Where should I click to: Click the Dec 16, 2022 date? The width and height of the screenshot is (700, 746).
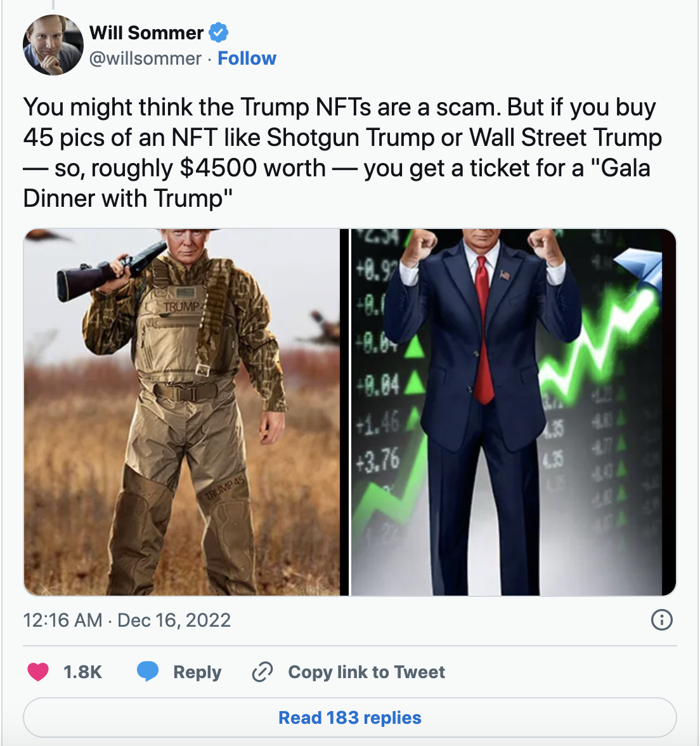(174, 620)
